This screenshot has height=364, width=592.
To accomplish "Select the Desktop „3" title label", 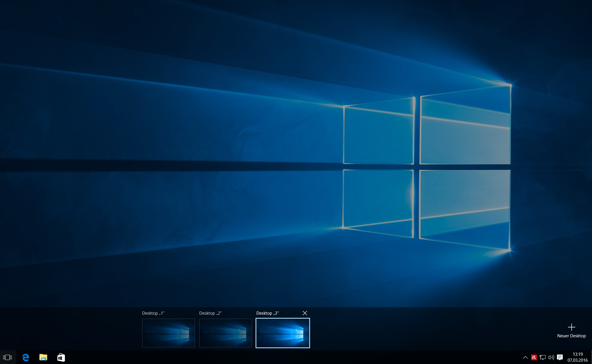I will pyautogui.click(x=268, y=313).
